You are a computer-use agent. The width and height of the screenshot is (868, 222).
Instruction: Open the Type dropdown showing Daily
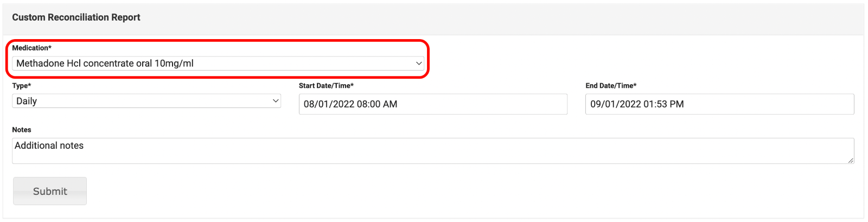146,101
